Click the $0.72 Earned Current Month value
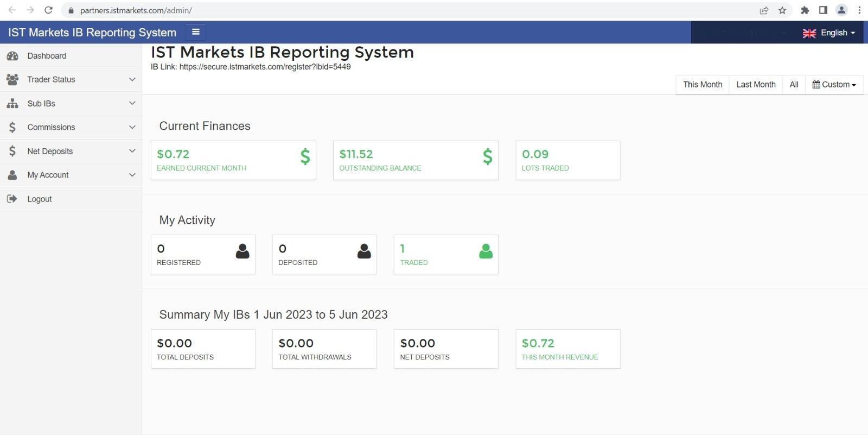 tap(173, 154)
